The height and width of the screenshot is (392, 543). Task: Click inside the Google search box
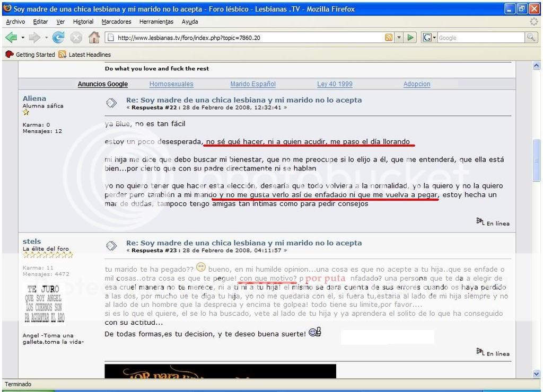pos(477,38)
